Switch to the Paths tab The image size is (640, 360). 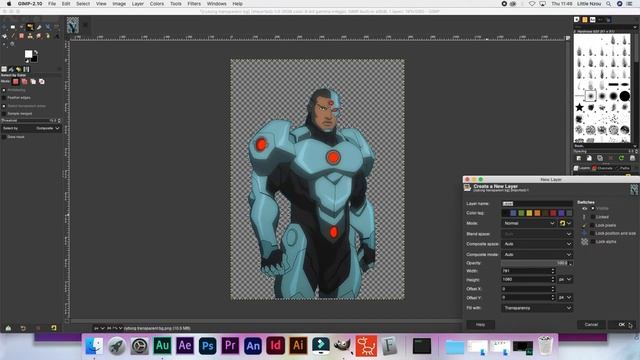[623, 168]
